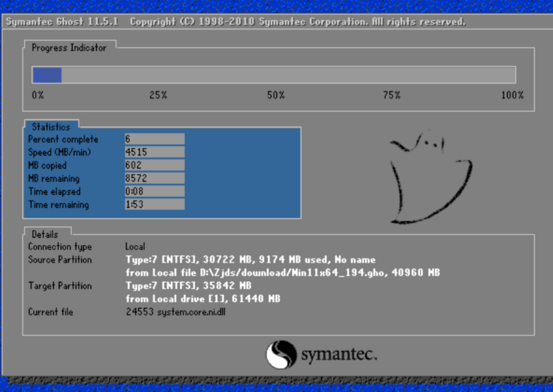The image size is (553, 392).
Task: Click the Time elapsed value 0:08
Action: click(x=154, y=191)
